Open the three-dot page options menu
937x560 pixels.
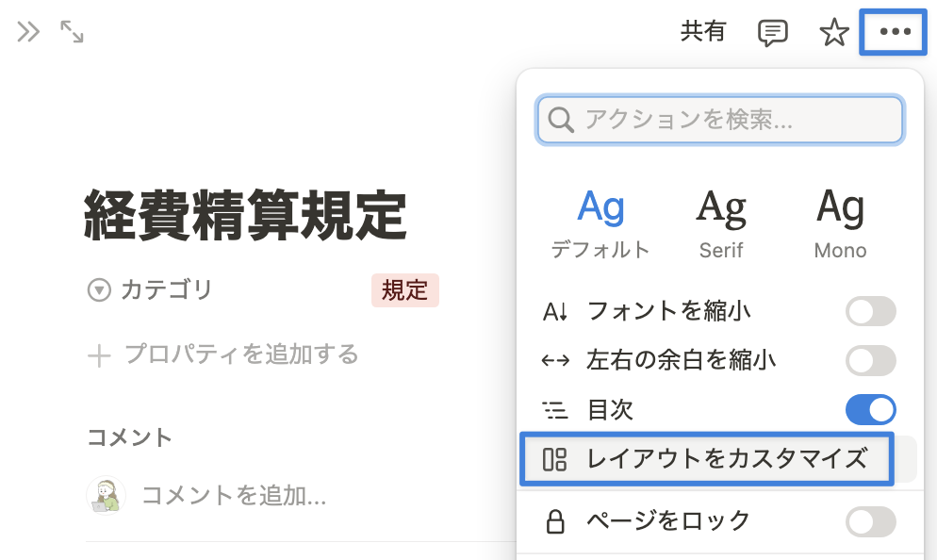point(895,32)
